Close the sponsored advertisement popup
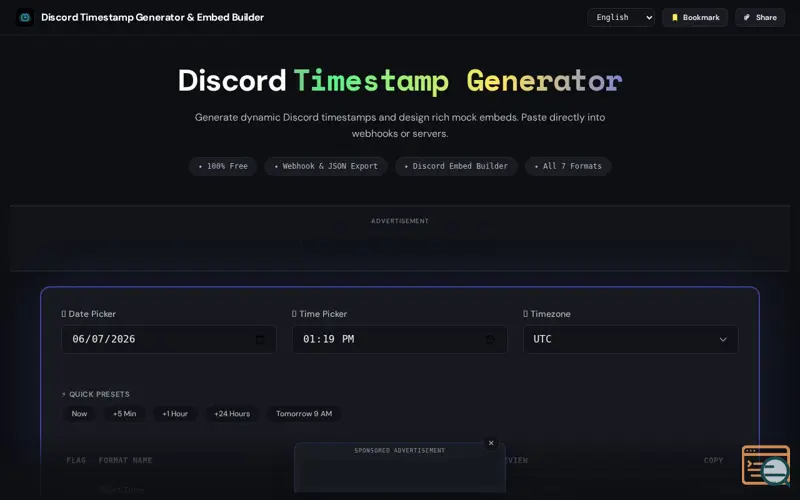Screen dimensions: 800x500 coord(491,443)
